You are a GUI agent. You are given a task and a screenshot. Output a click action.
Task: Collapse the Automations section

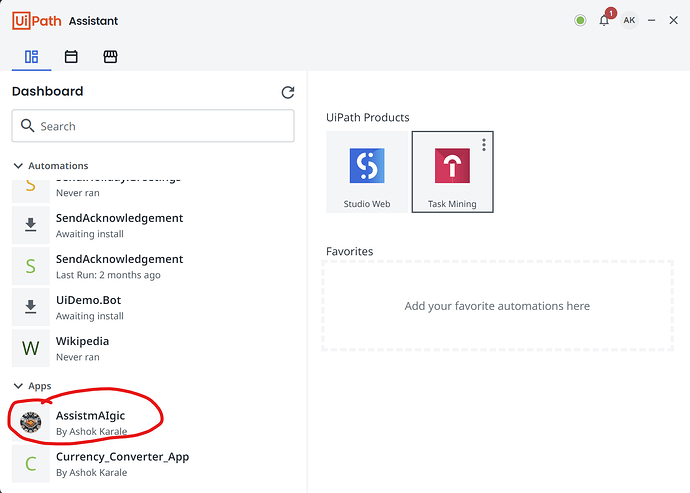(18, 166)
